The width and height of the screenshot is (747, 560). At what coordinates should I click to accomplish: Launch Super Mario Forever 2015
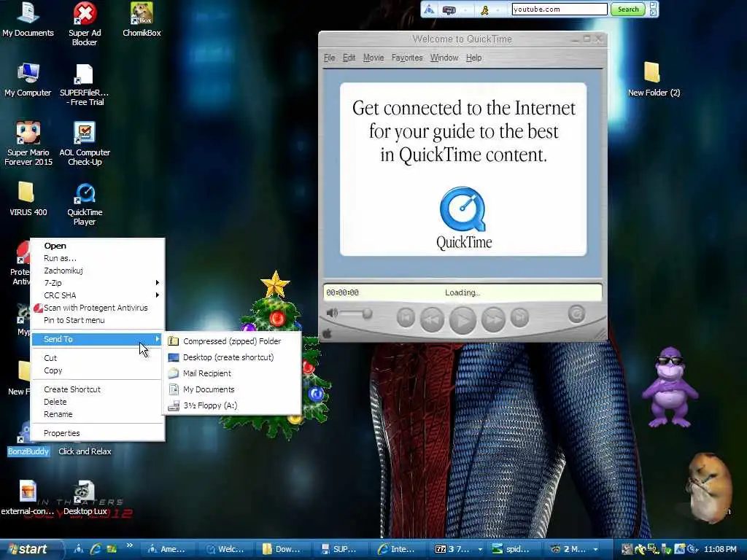28,144
